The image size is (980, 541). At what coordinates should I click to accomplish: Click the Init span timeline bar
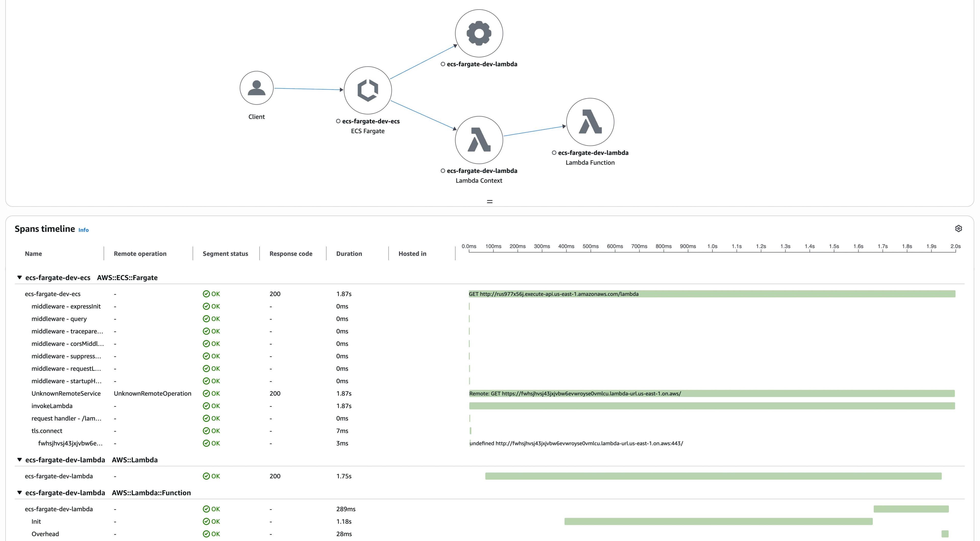[718, 521]
